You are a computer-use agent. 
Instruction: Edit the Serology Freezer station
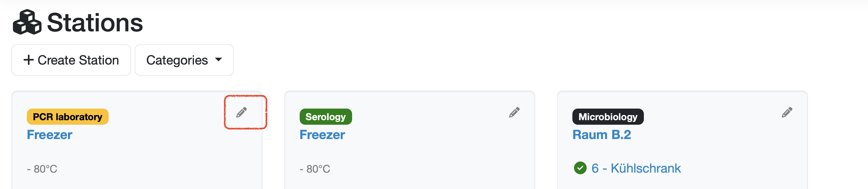pyautogui.click(x=514, y=112)
